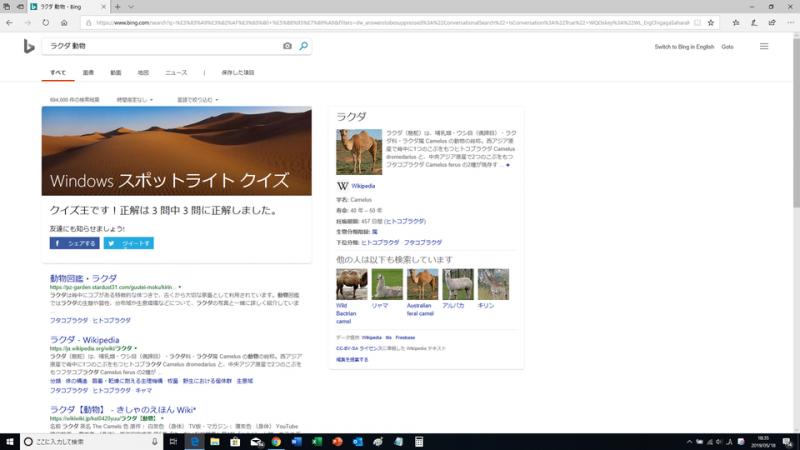The width and height of the screenshot is (800, 450).
Task: Launch Microsoft Store from taskbar
Action: 235,442
